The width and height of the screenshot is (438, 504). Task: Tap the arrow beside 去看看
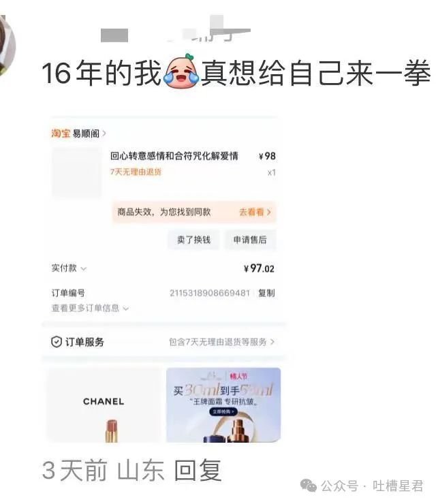pyautogui.click(x=269, y=212)
